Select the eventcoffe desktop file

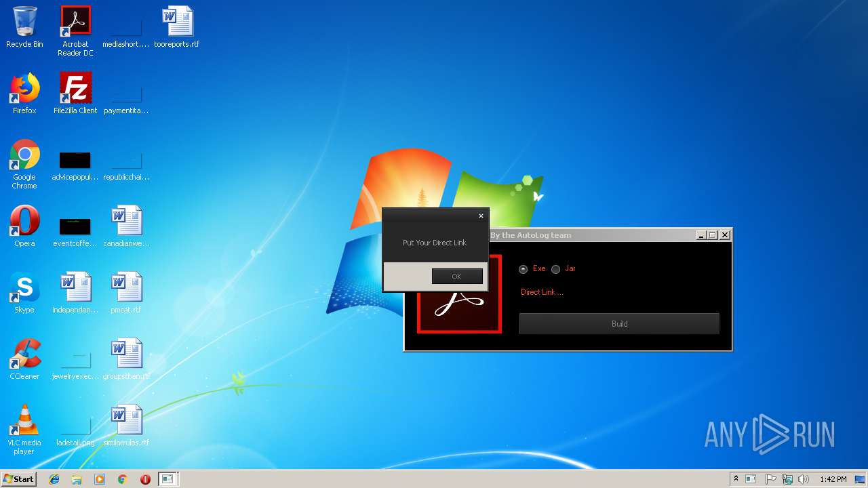coord(75,230)
